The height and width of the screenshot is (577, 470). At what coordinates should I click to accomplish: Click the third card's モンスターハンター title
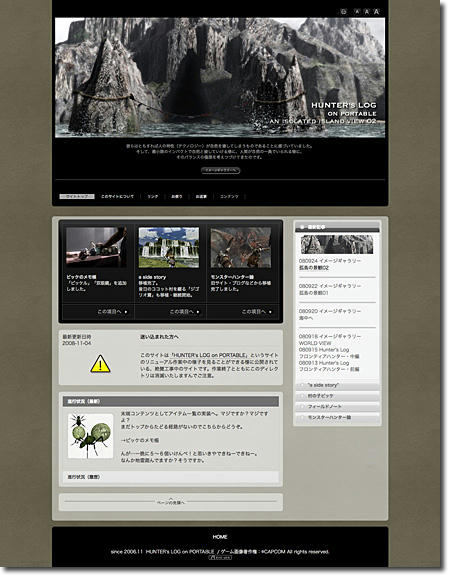click(232, 277)
